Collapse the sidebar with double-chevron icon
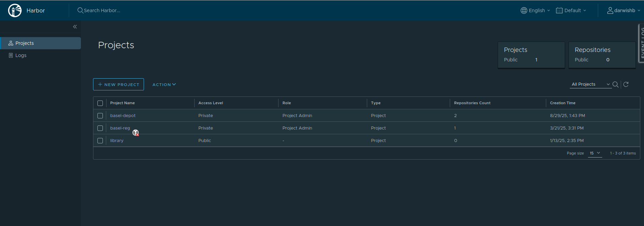Image resolution: width=644 pixels, height=226 pixels. point(75,27)
